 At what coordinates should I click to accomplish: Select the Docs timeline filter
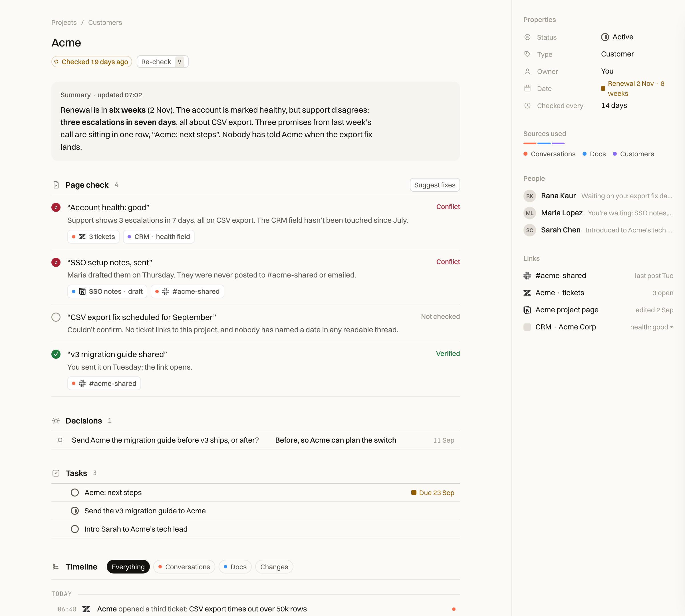click(235, 567)
